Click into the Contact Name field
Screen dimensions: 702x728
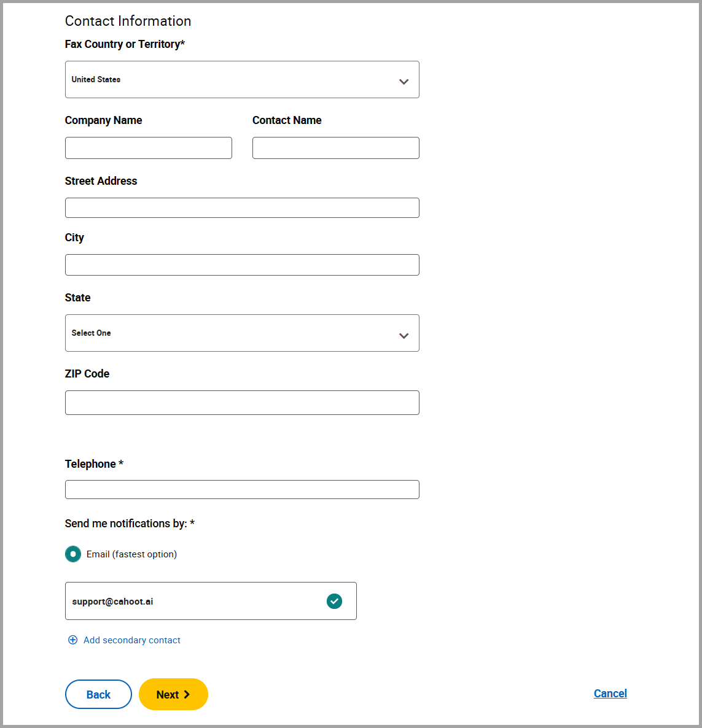click(336, 148)
